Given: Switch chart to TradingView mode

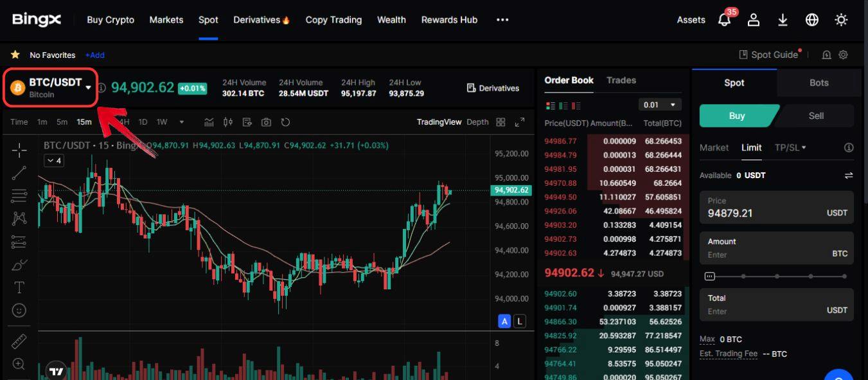Looking at the screenshot, I should click(x=439, y=122).
